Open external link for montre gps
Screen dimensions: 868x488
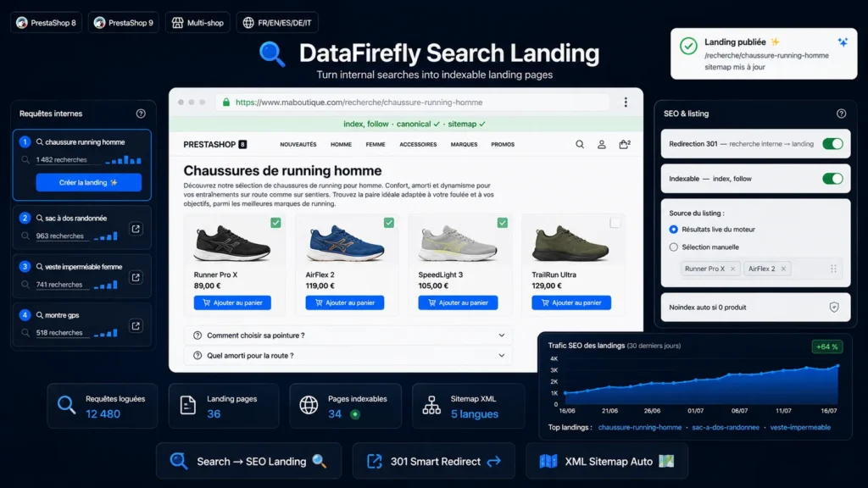(x=136, y=326)
